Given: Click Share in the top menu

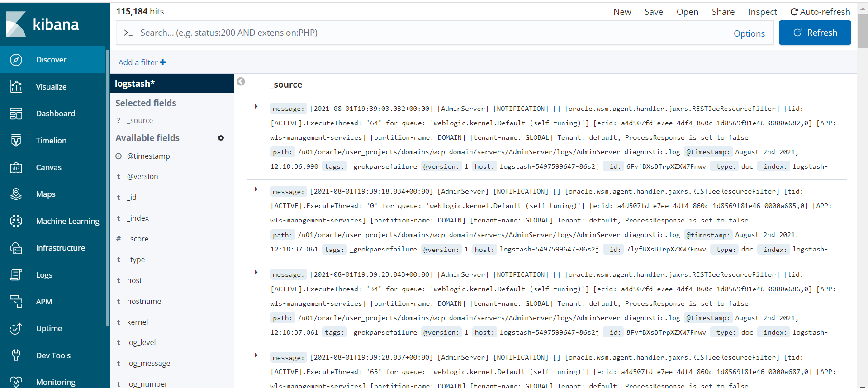Looking at the screenshot, I should (x=723, y=12).
